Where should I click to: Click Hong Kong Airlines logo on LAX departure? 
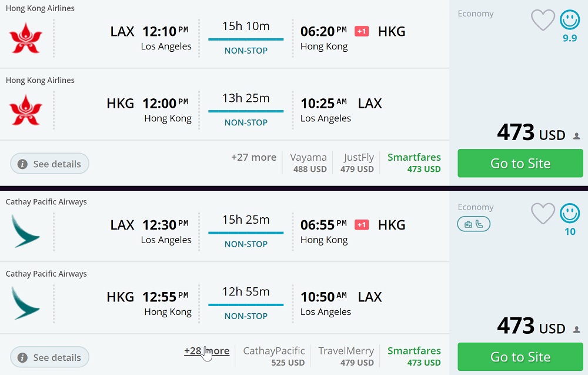tap(26, 38)
